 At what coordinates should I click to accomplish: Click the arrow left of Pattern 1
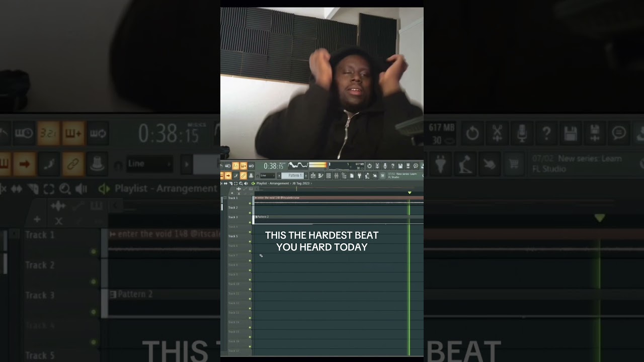tap(279, 175)
